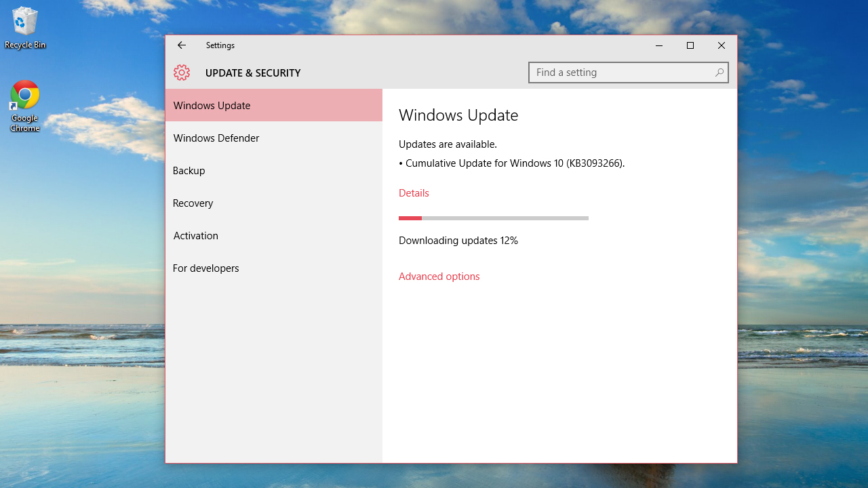Click the Downloading updates 12% status text
868x488 pixels.
click(458, 240)
